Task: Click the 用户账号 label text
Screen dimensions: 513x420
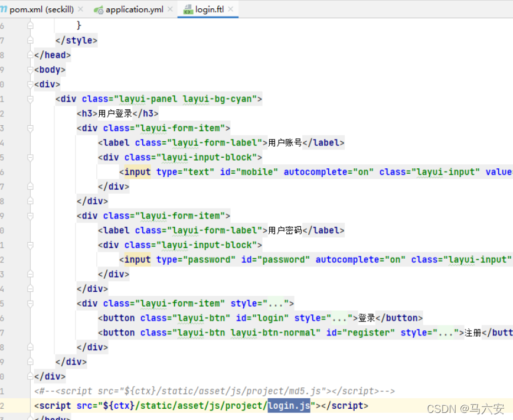Action: click(285, 143)
